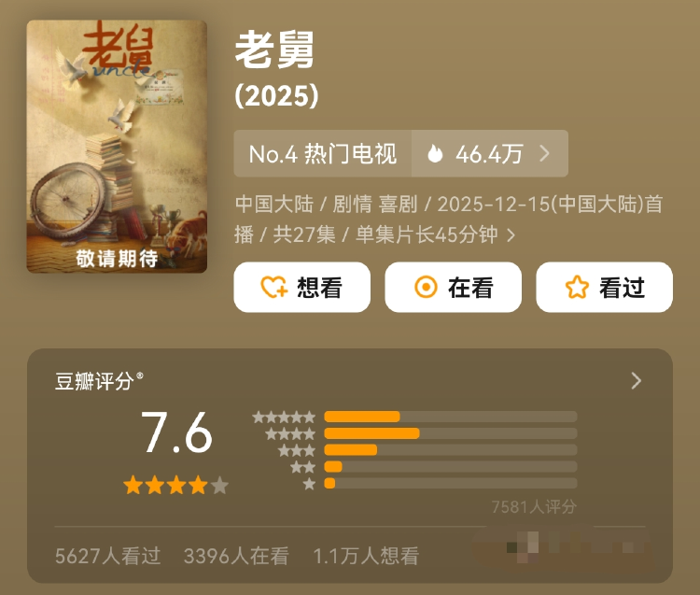Open the 老舅 poster thumbnail

pyautogui.click(x=117, y=147)
